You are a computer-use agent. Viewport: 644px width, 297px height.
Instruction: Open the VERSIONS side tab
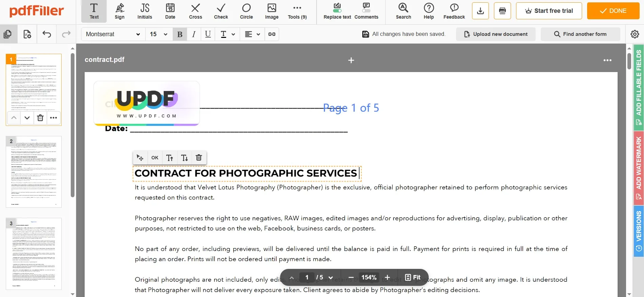[639, 230]
